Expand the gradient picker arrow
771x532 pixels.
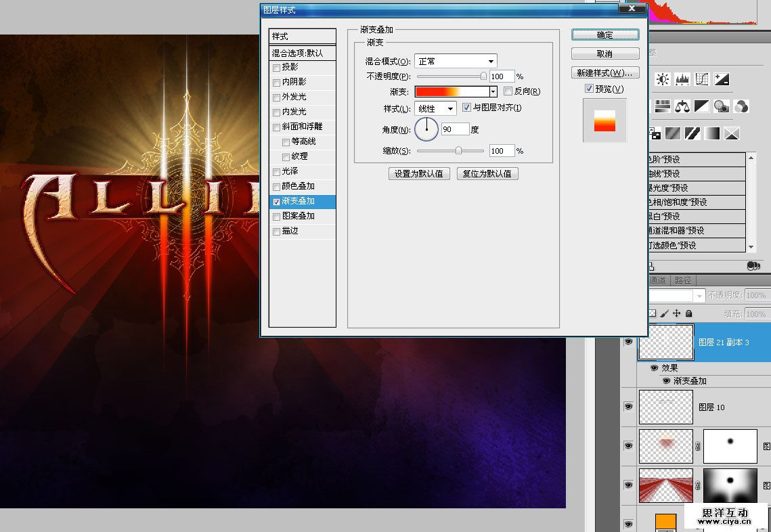click(493, 91)
